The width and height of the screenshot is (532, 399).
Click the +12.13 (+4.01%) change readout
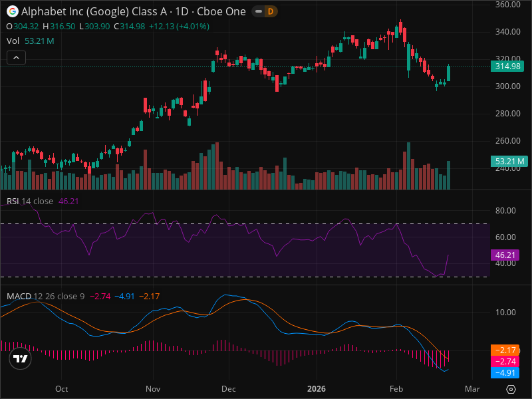(x=179, y=27)
